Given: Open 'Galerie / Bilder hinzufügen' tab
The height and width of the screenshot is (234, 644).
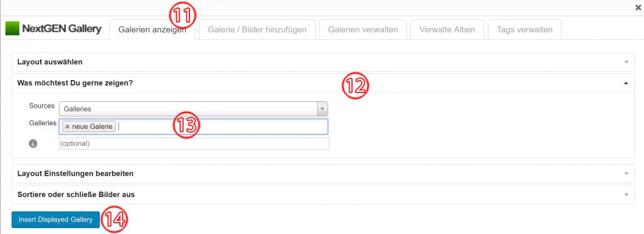Looking at the screenshot, I should click(x=257, y=29).
